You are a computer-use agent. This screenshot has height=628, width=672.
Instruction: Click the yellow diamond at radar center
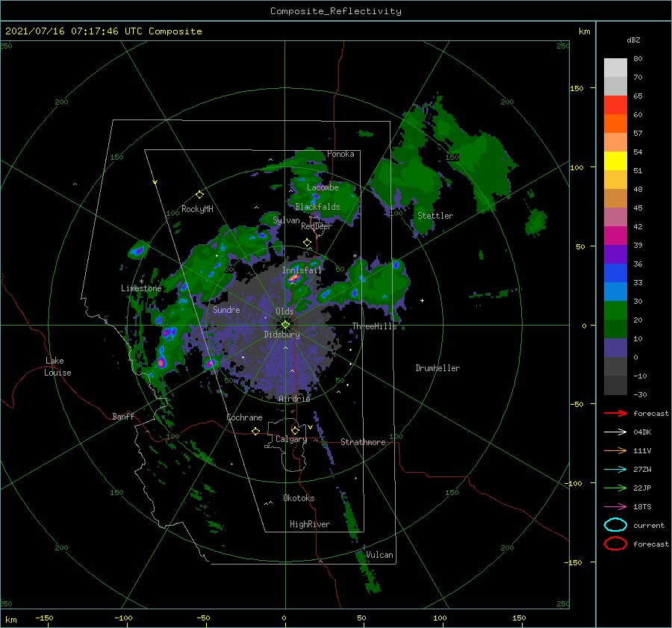(x=285, y=325)
